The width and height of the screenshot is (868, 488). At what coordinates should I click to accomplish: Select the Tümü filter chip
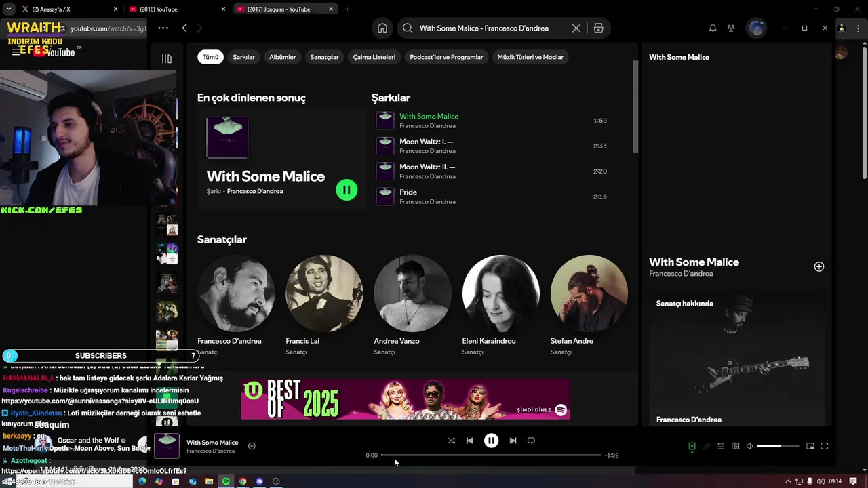[211, 57]
